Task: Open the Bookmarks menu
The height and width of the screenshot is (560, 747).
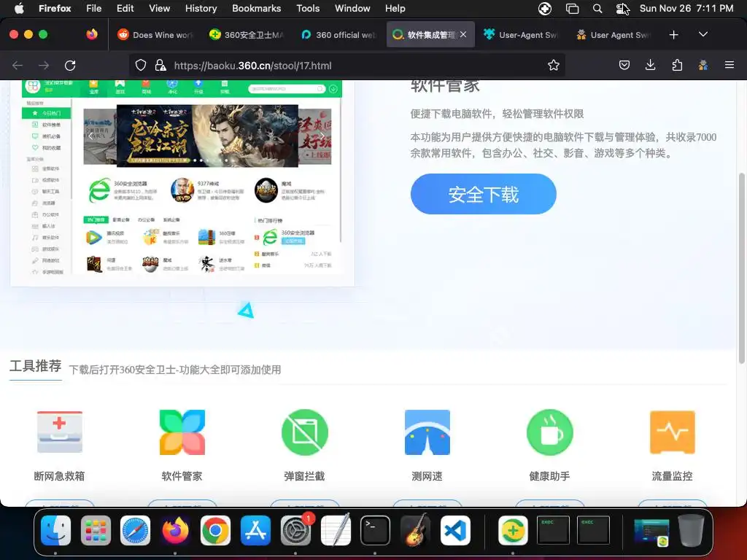Action: click(256, 8)
